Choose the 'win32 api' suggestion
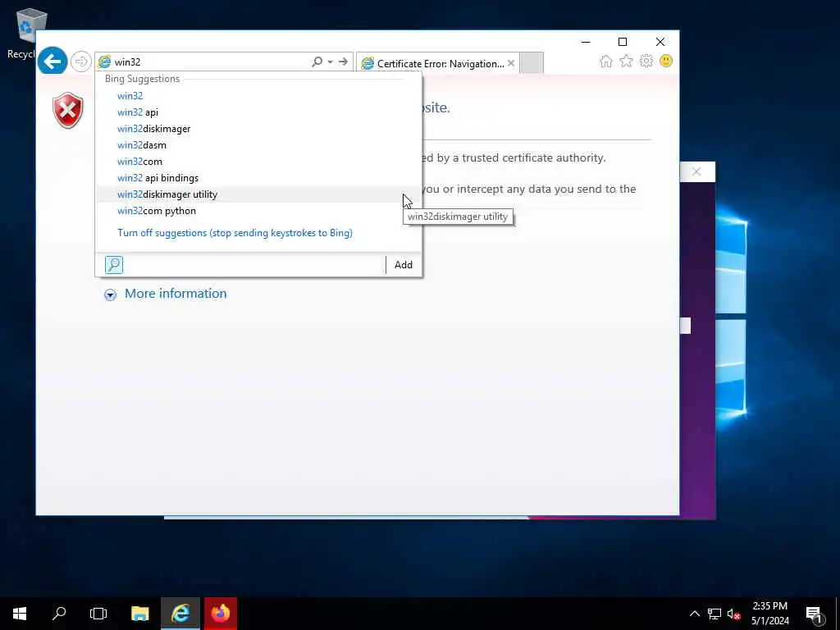The image size is (840, 630). click(258, 112)
